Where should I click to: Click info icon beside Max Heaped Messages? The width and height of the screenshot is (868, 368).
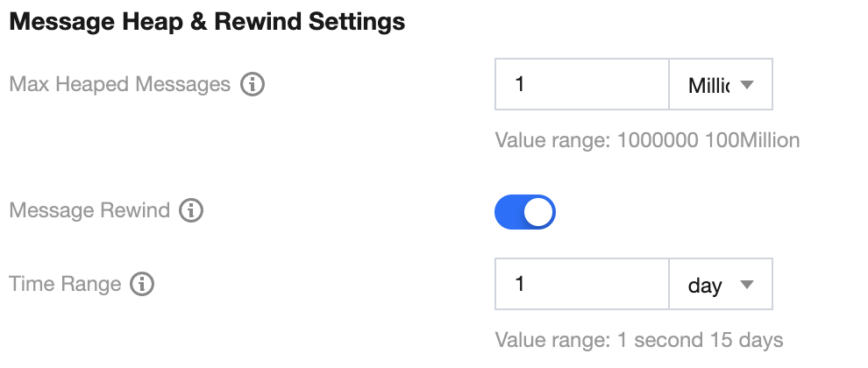(x=253, y=85)
